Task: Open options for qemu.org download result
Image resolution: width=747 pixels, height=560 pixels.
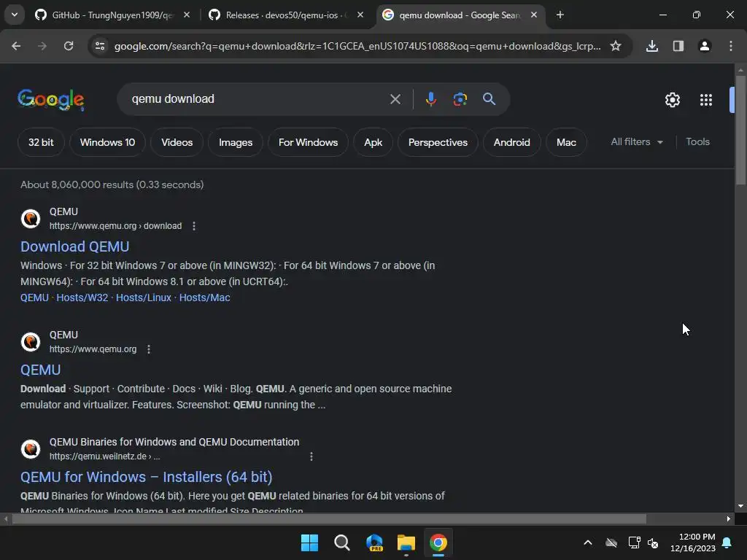Action: (194, 226)
